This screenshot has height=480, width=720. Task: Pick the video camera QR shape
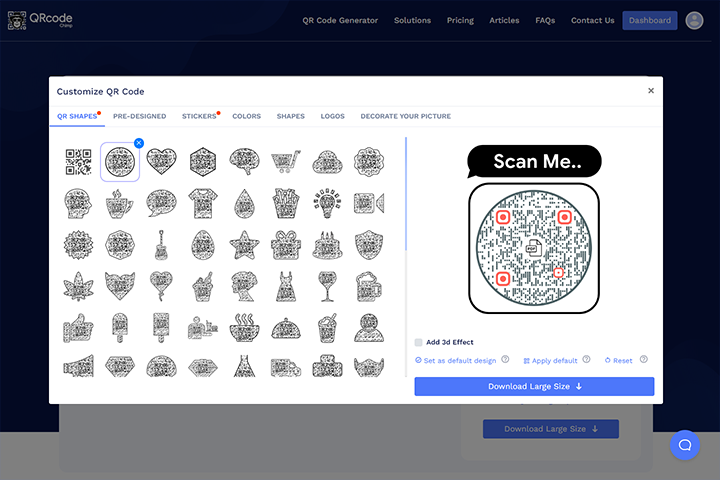coord(369,203)
